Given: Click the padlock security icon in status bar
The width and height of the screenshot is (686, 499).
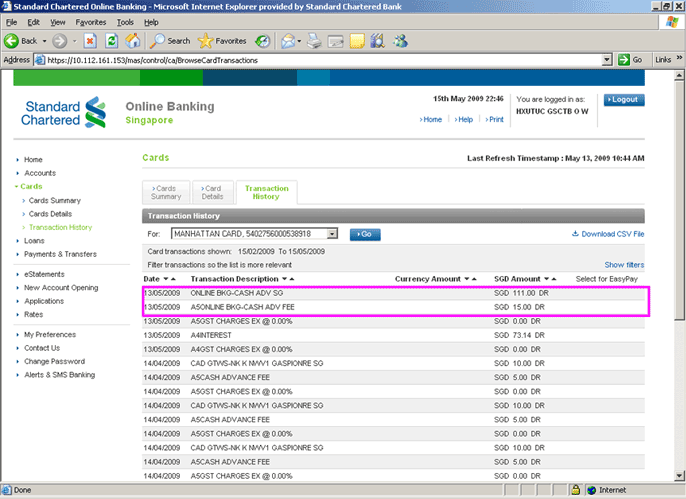Looking at the screenshot, I should [575, 490].
